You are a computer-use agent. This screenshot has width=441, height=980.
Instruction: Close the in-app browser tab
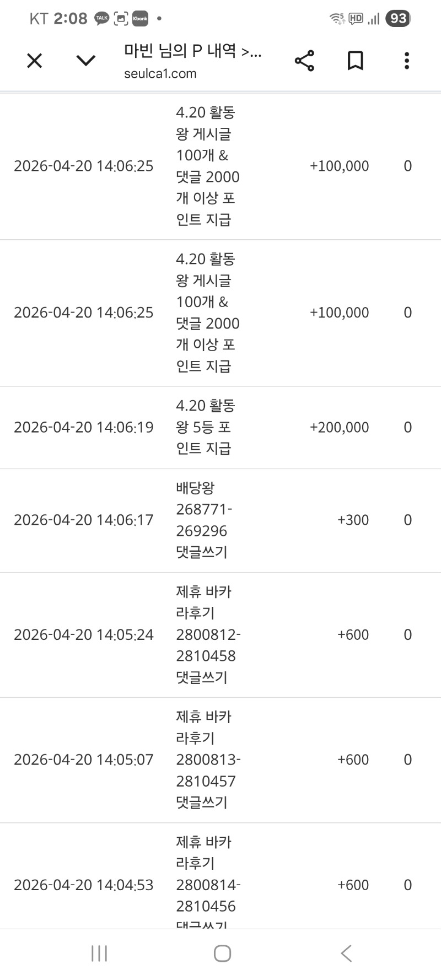(x=34, y=61)
